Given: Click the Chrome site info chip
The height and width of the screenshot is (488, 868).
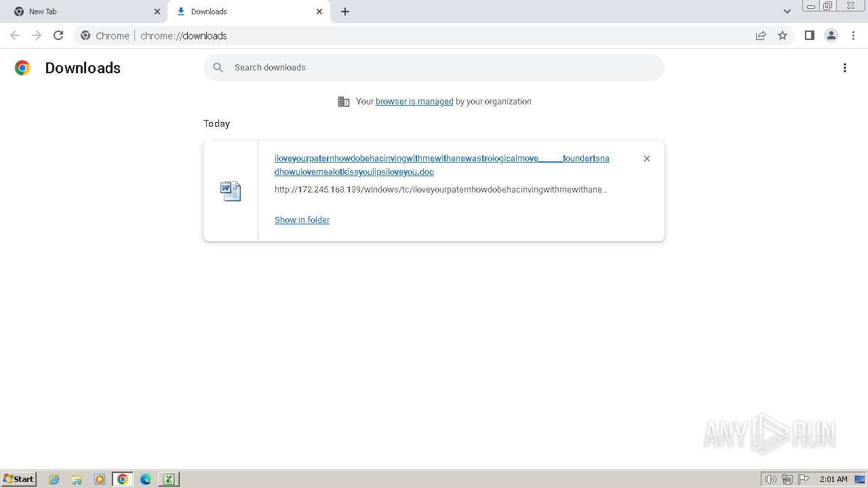Looking at the screenshot, I should tap(105, 35).
